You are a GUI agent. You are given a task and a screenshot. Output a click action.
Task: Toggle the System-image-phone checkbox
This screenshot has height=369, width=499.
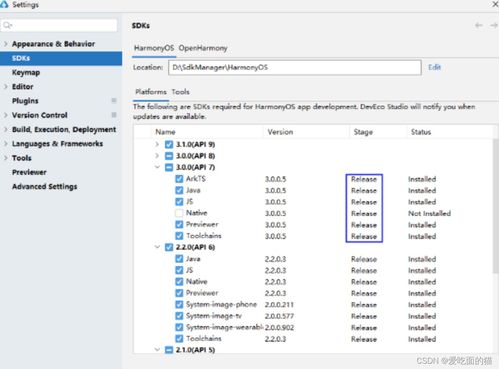tap(179, 304)
